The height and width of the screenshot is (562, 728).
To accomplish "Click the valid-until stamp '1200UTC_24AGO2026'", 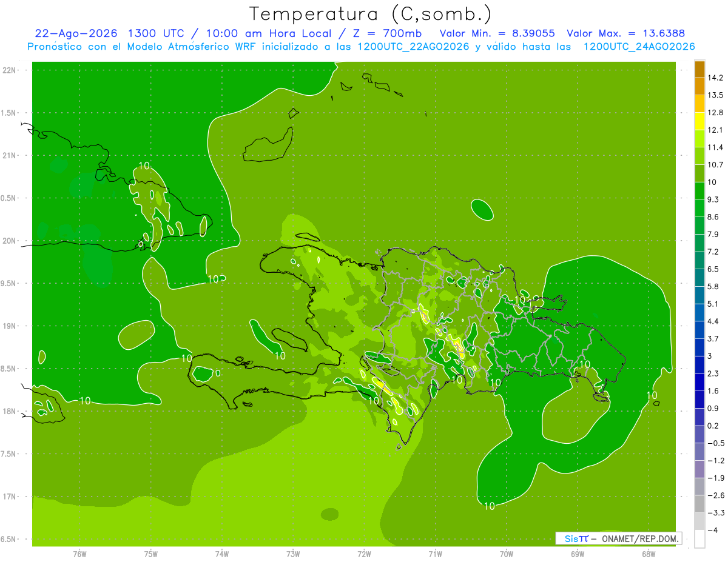I will pyautogui.click(x=638, y=47).
